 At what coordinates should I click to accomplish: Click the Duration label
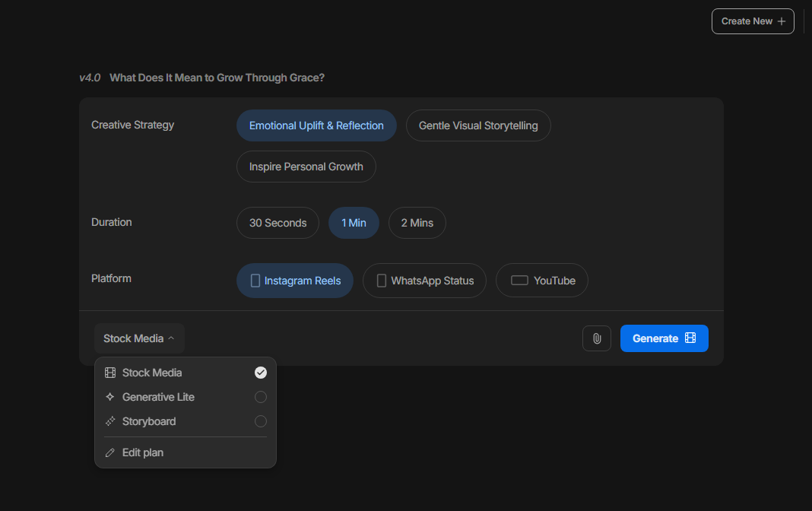tap(111, 222)
